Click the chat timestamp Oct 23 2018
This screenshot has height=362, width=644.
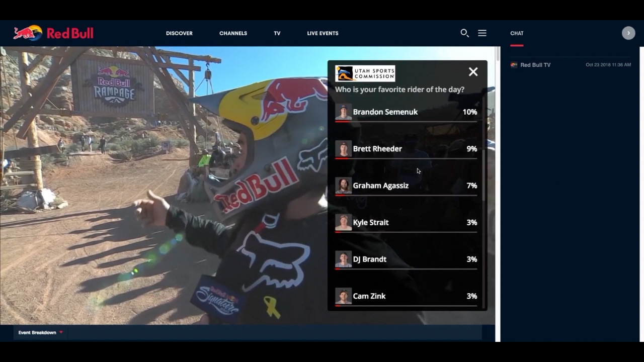tap(608, 65)
